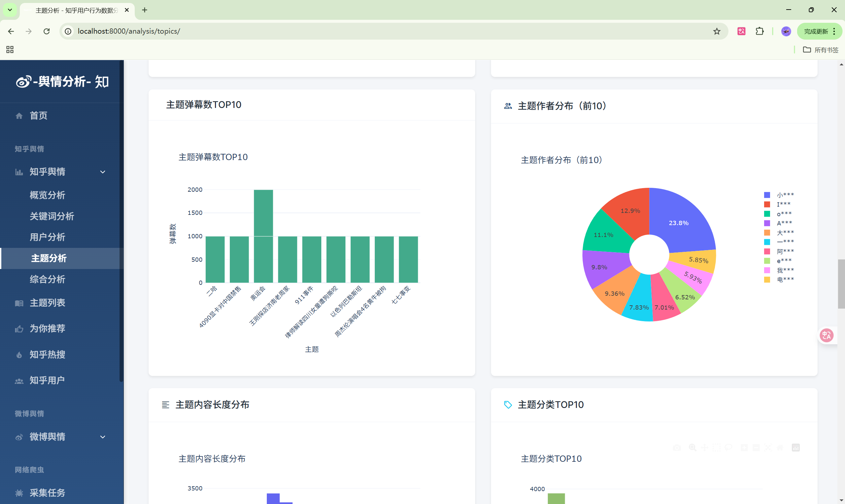Open the Chrome apps grid icon
Screen dimensions: 845x504
pos(10,50)
